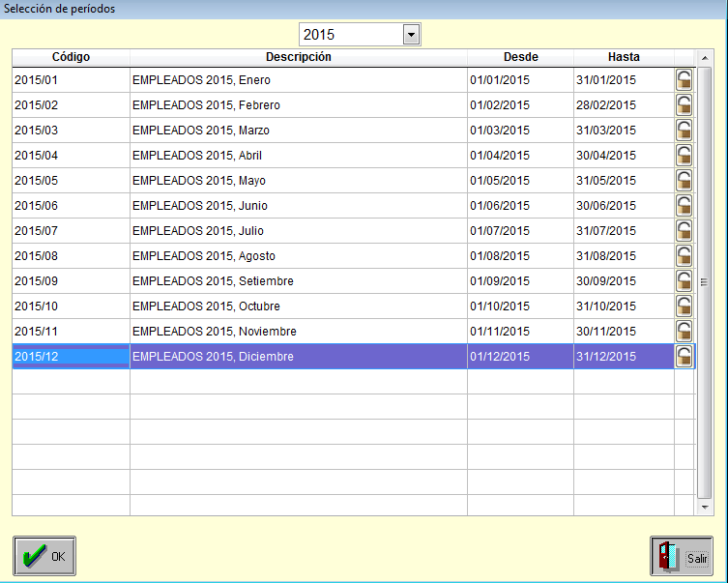Toggle the lock icon on the Mayo row
The width and height of the screenshot is (728, 583).
684,181
